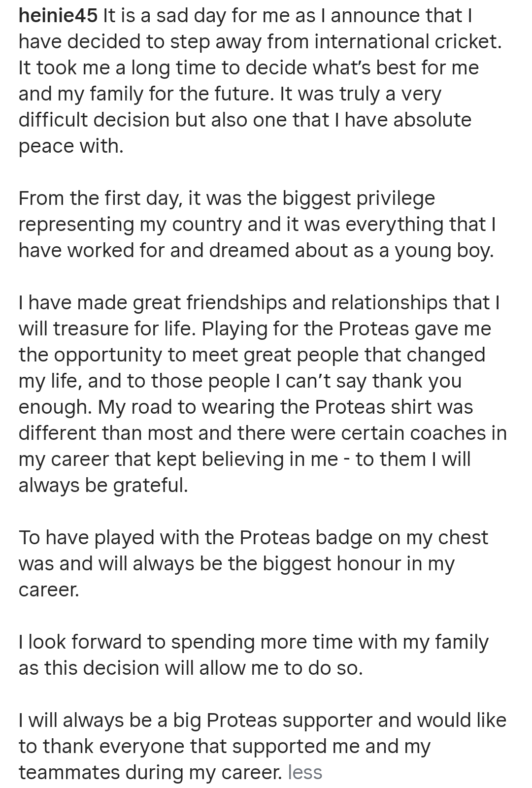Click the line 'as this decision will allow me'
The image size is (532, 788).
(x=191, y=668)
